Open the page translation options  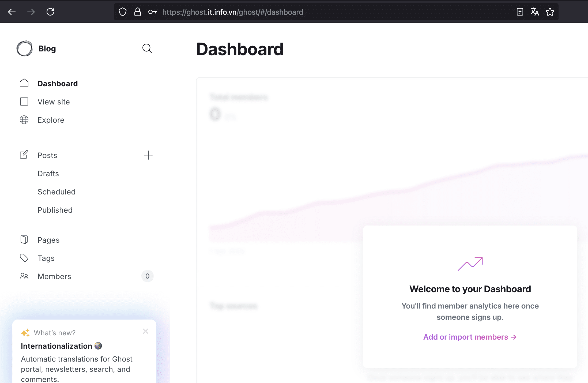click(x=535, y=12)
